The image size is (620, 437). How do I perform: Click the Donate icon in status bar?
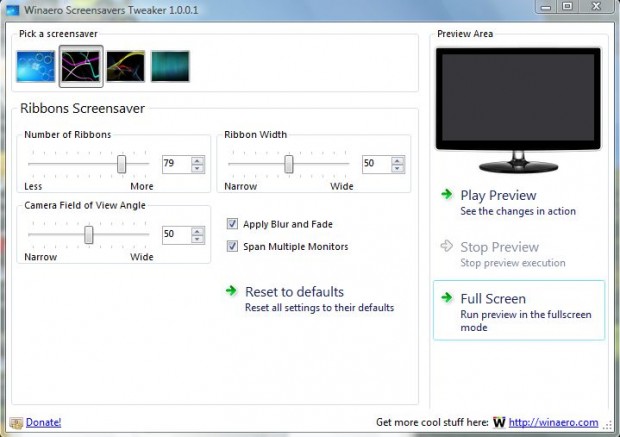pyautogui.click(x=16, y=423)
